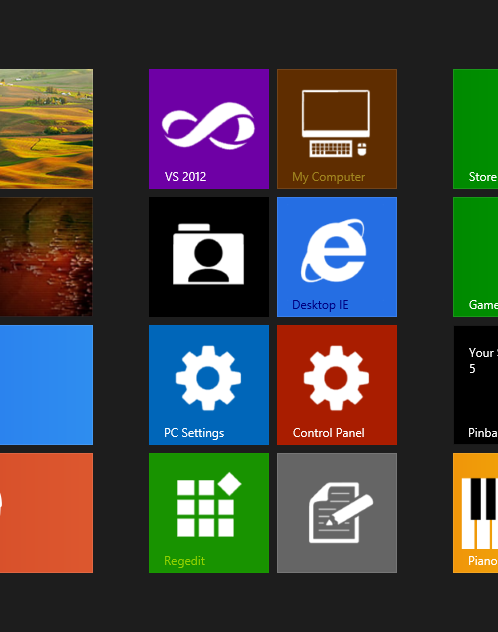Screen dimensions: 498x632
Task: Open the orange-red tile
Action: 46,513
